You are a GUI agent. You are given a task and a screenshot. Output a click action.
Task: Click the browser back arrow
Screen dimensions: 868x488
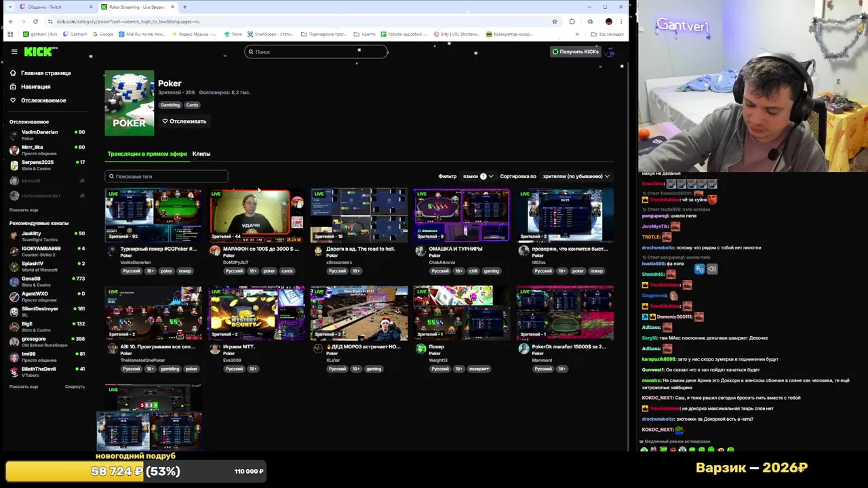pyautogui.click(x=10, y=21)
